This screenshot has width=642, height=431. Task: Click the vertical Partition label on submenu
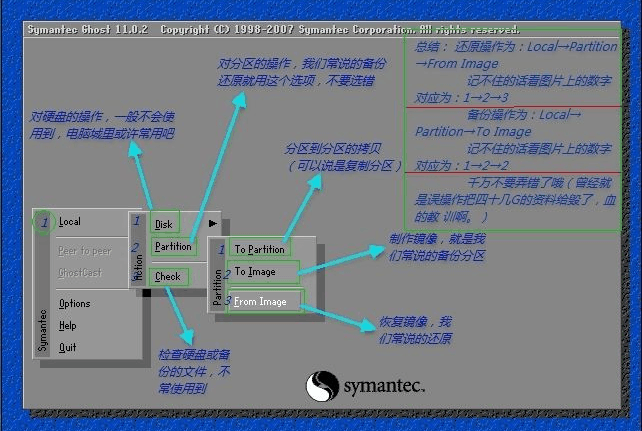[217, 288]
